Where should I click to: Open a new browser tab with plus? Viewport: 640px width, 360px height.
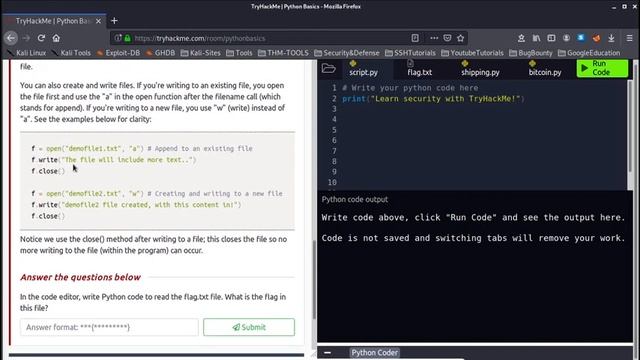click(114, 20)
